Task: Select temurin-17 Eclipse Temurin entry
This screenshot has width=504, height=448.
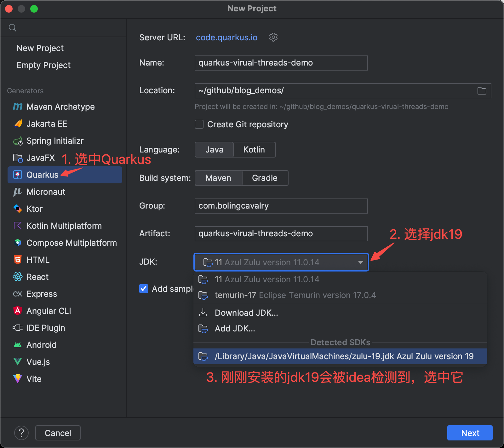Action: coord(340,295)
